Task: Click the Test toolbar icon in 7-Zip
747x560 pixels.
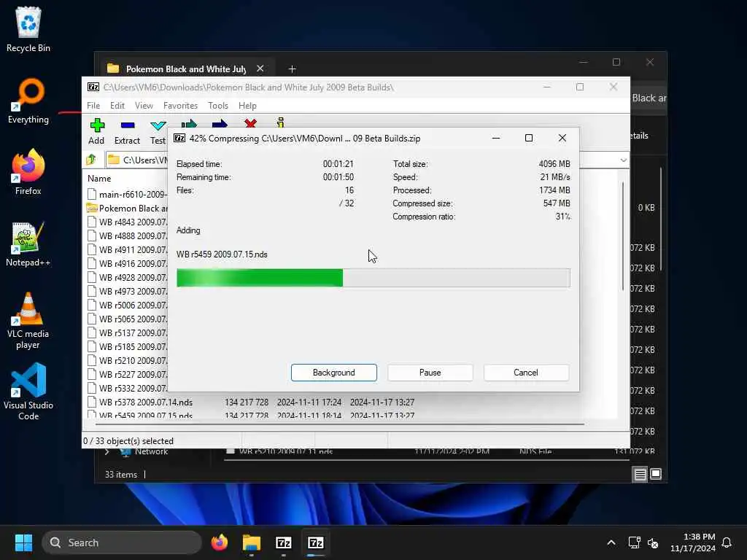Action: [x=158, y=131]
